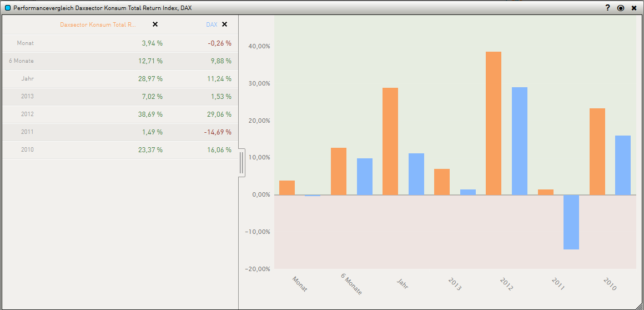Click the orange 2011 bar
644x310 pixels.
pos(545,192)
